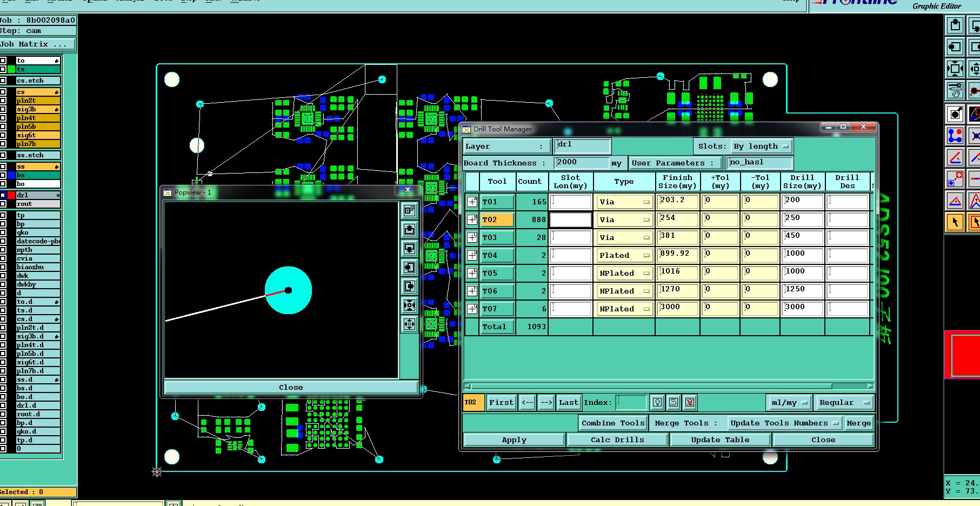Open the T04 Plated type dropdown

624,256
